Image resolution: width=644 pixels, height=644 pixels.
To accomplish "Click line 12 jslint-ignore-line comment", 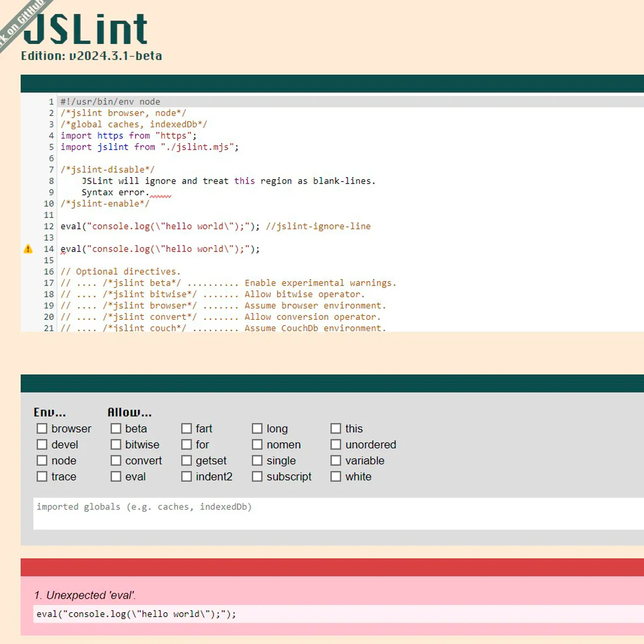I will click(x=318, y=226).
